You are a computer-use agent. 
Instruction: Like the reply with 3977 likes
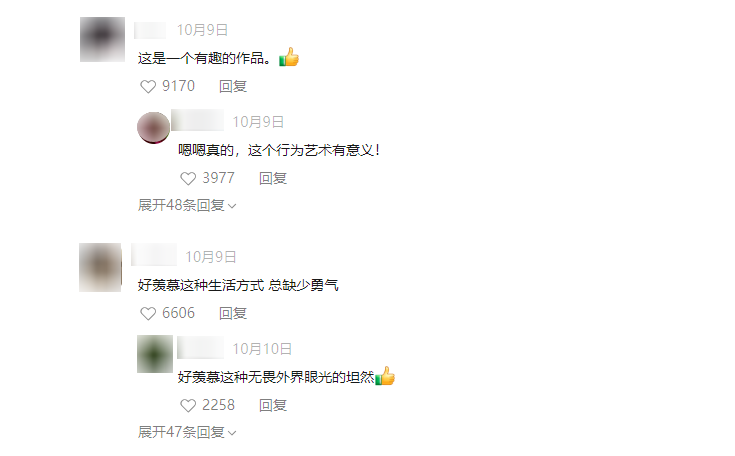(188, 179)
